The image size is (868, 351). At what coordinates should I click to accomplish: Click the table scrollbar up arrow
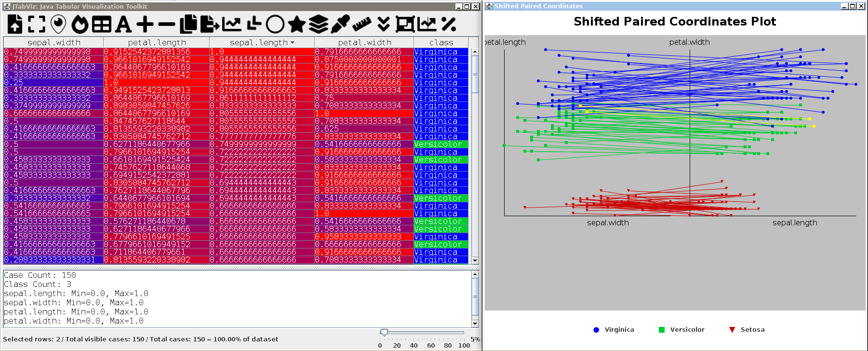click(x=475, y=52)
